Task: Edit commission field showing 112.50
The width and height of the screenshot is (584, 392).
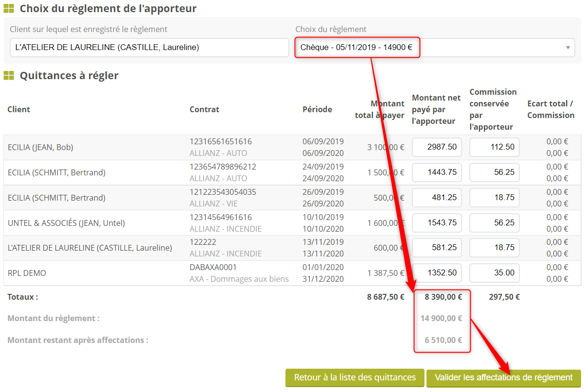Action: 494,147
